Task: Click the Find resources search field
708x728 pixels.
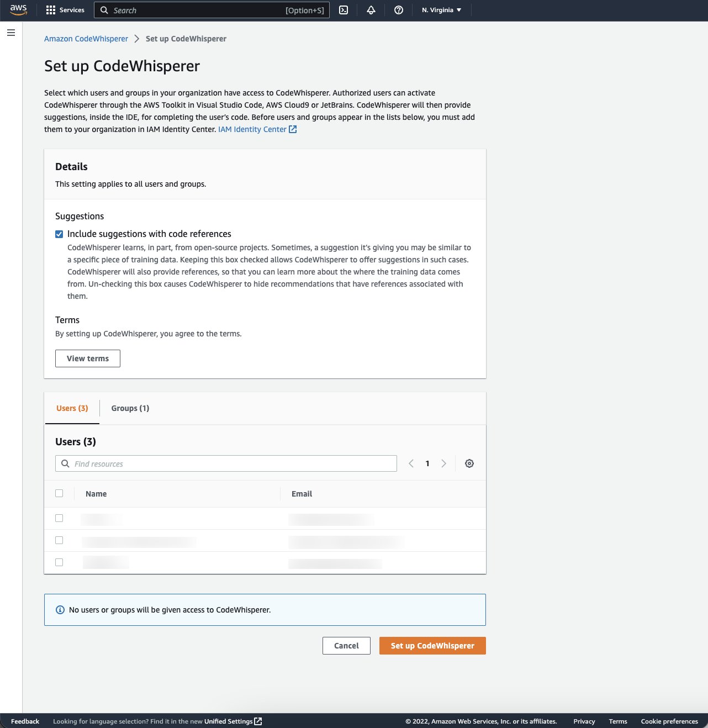Action: click(x=226, y=463)
